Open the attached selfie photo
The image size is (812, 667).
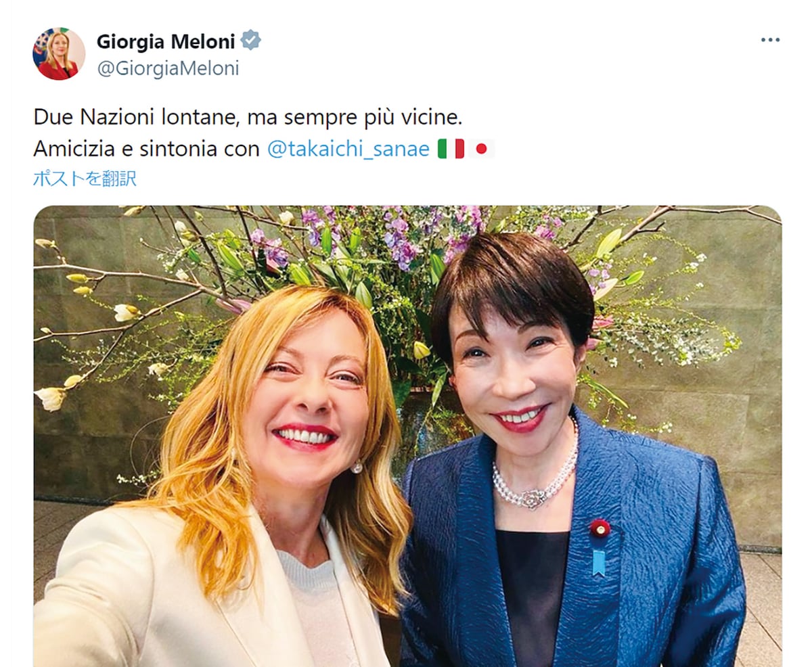[x=407, y=436]
